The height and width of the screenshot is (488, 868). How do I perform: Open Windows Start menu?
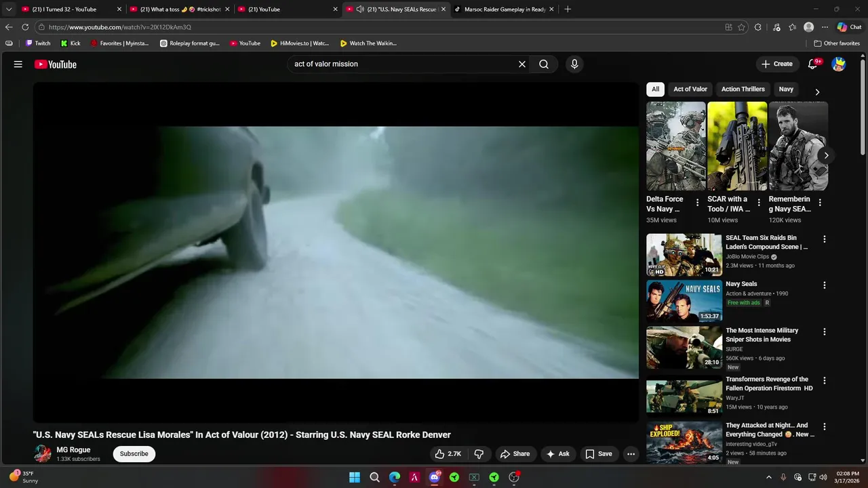pos(355,477)
